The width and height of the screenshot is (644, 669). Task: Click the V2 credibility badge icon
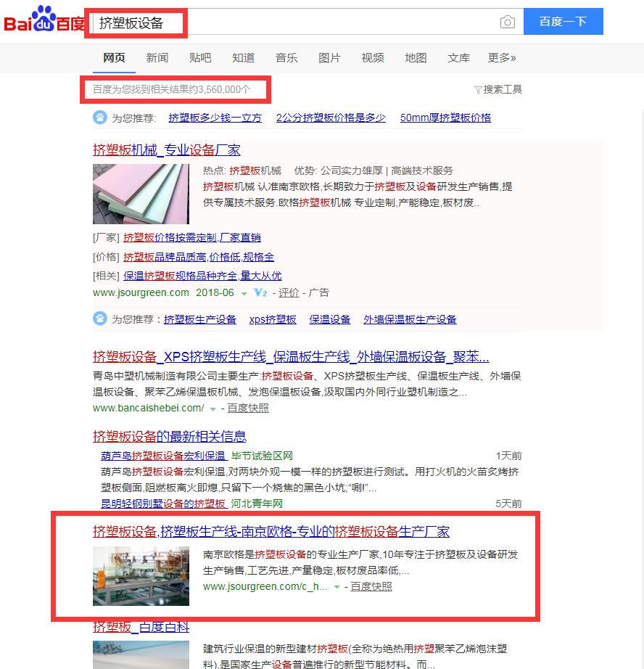click(261, 293)
